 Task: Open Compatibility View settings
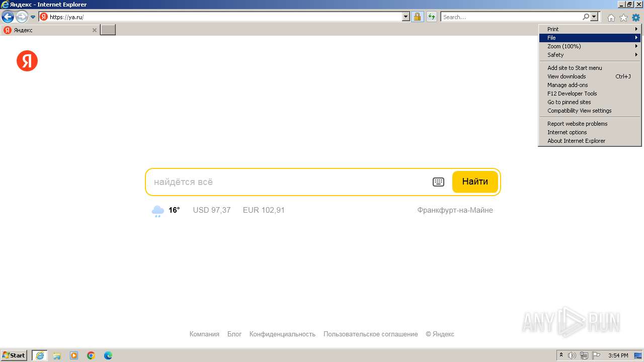coord(590,111)
